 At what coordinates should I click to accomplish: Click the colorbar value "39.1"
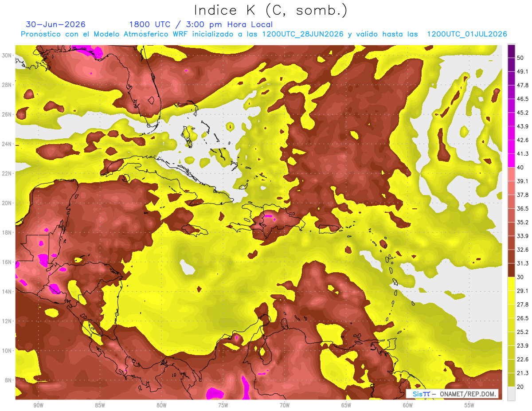pyautogui.click(x=523, y=181)
